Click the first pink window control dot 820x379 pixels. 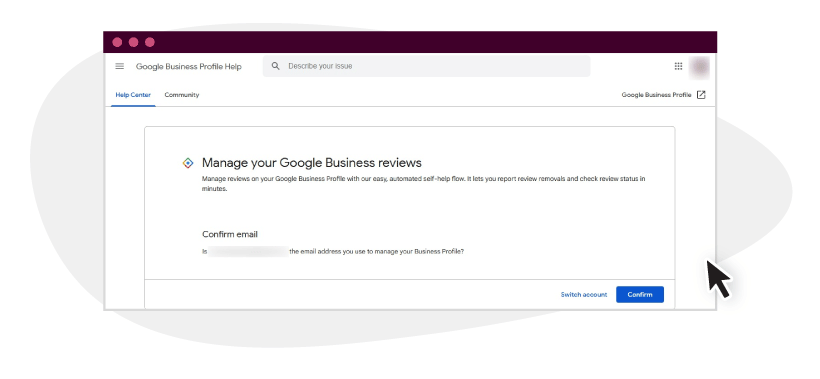[117, 42]
